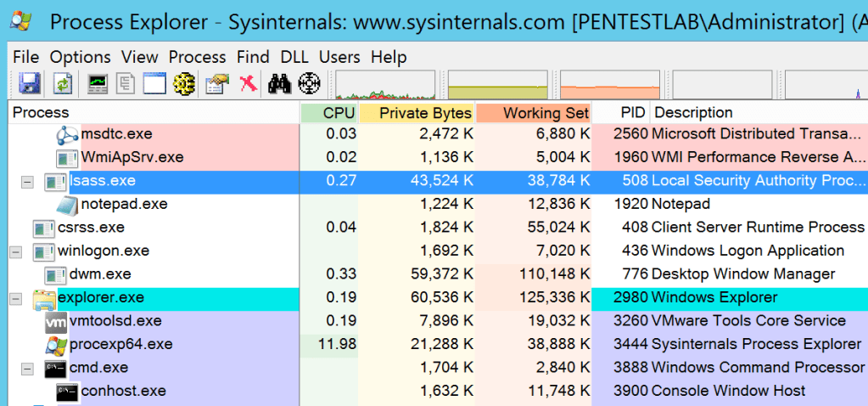The height and width of the screenshot is (406, 868).
Task: Open the Process menu
Action: (197, 57)
